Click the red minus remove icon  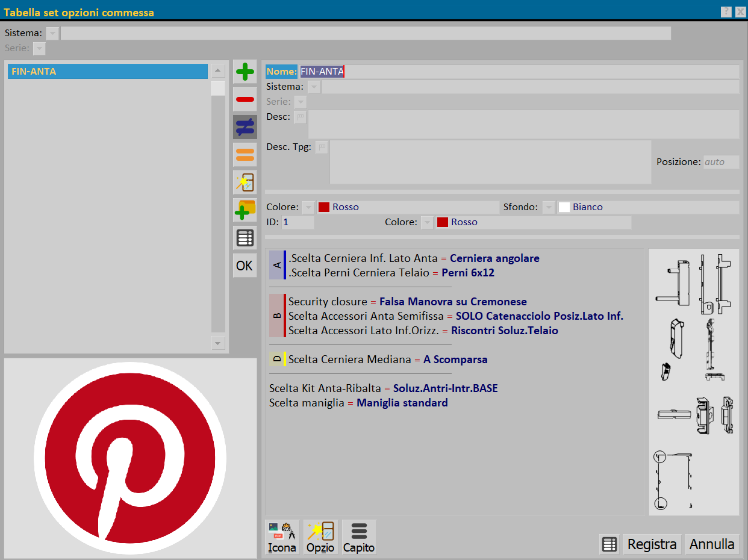(x=245, y=99)
